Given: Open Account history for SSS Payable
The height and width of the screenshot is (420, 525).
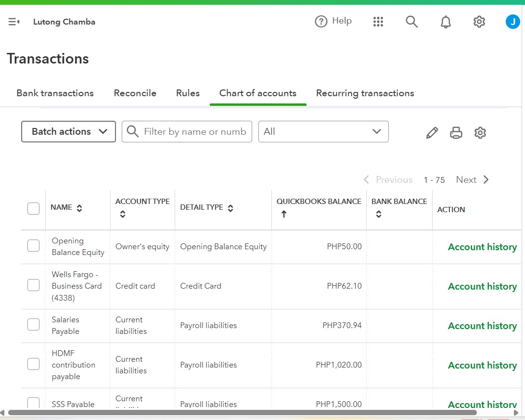Looking at the screenshot, I should click(483, 404).
